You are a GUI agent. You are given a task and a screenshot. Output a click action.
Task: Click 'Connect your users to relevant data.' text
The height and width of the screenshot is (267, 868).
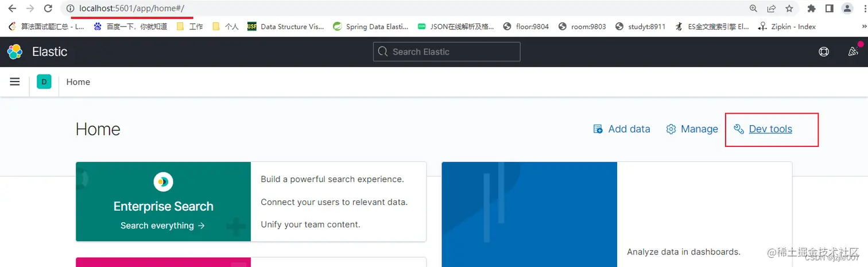pyautogui.click(x=334, y=202)
